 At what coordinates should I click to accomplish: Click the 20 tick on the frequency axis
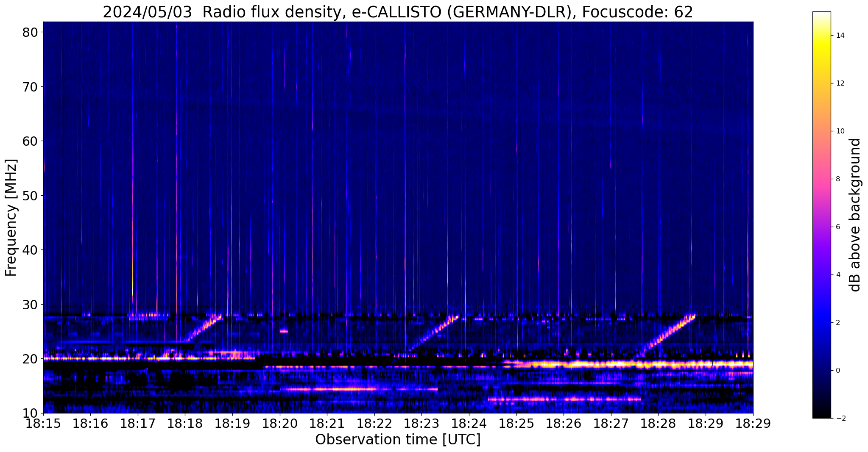(x=30, y=359)
